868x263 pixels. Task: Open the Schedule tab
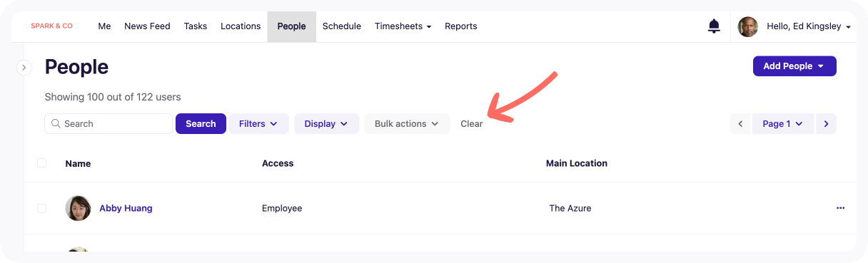342,26
